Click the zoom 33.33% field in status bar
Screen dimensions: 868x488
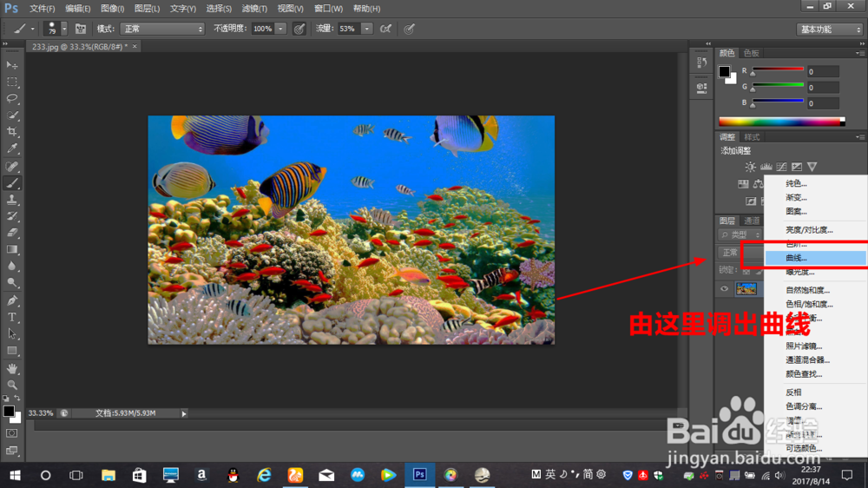coord(41,413)
